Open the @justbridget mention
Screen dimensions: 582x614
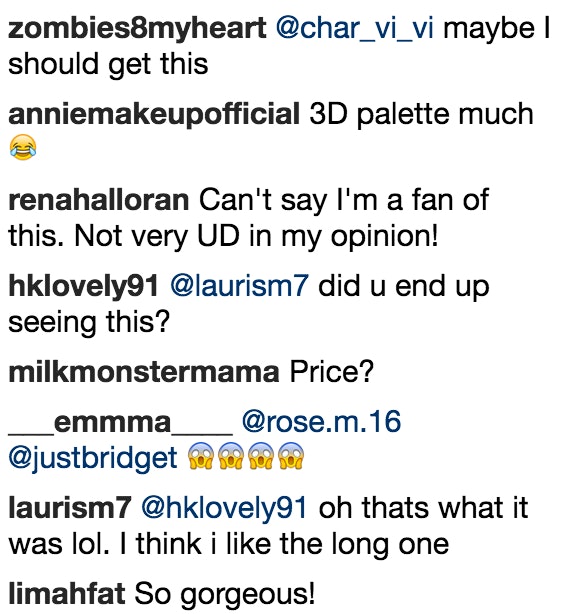(93, 459)
